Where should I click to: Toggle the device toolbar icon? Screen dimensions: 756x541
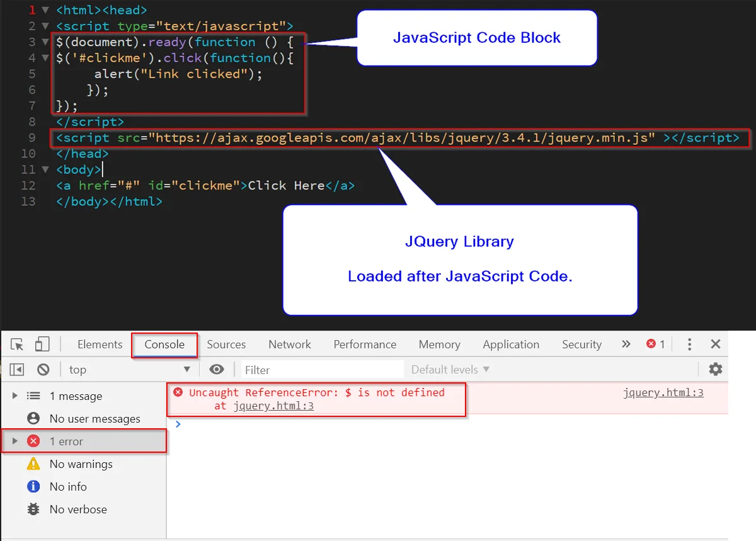point(42,344)
